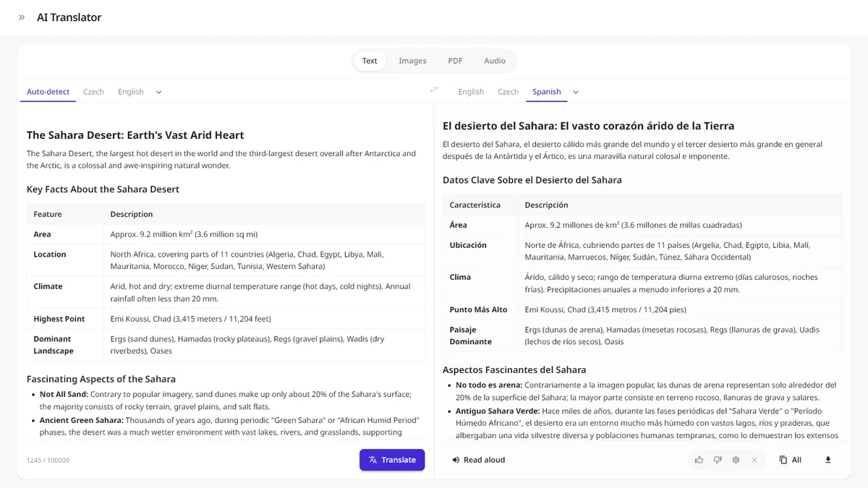
Task: Open translation settings gear icon
Action: coord(736,460)
